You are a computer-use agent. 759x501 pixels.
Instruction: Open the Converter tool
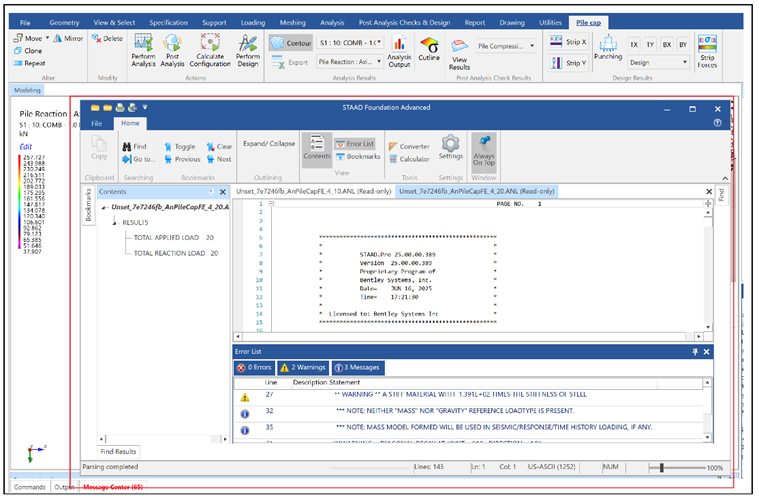pos(409,147)
